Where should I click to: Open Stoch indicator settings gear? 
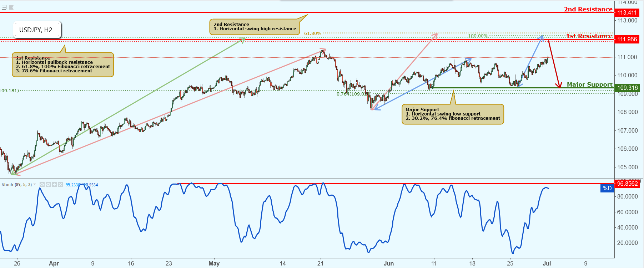[48, 185]
